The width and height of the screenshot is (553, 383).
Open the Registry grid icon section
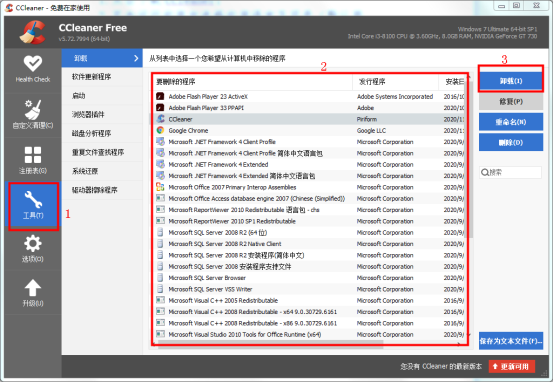tap(33, 160)
